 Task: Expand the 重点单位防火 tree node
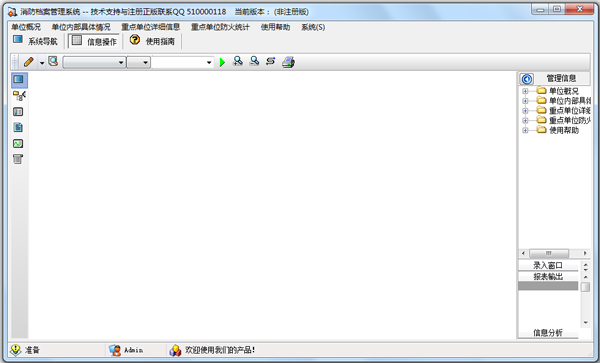(x=525, y=120)
